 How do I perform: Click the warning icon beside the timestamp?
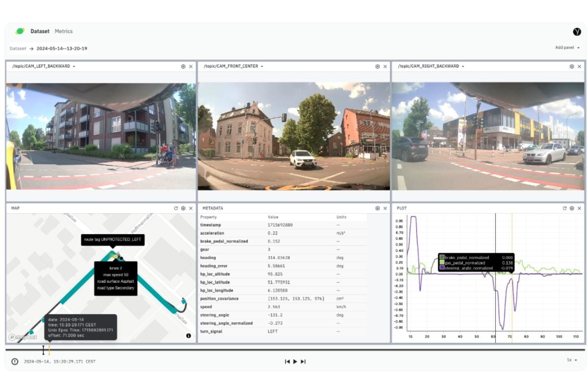click(15, 362)
